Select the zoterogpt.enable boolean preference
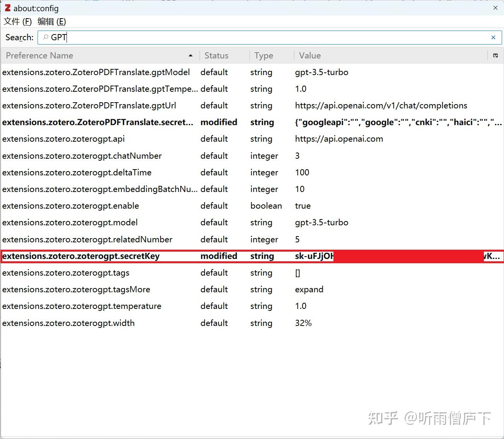Screen dimensions: 504x439 click(x=116, y=206)
